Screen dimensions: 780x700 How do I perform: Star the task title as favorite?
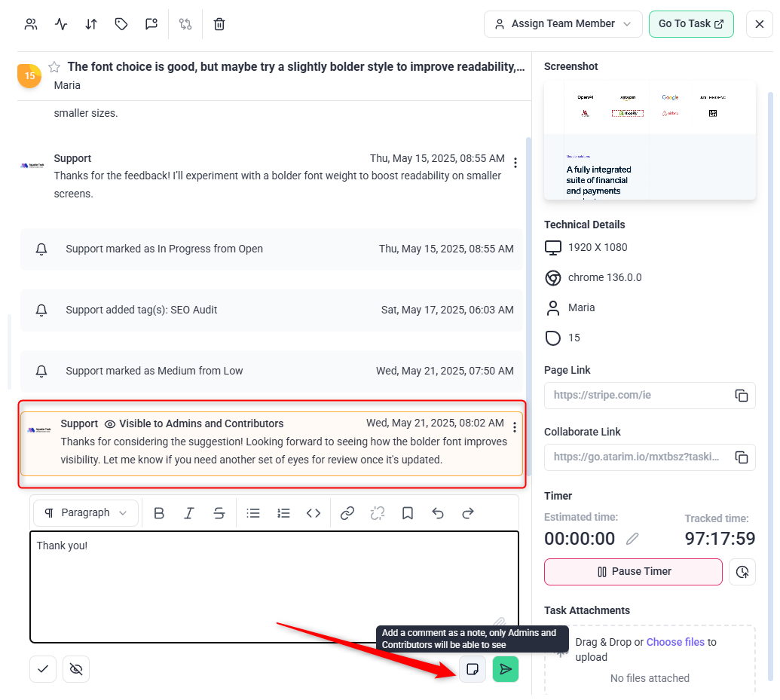click(x=54, y=67)
